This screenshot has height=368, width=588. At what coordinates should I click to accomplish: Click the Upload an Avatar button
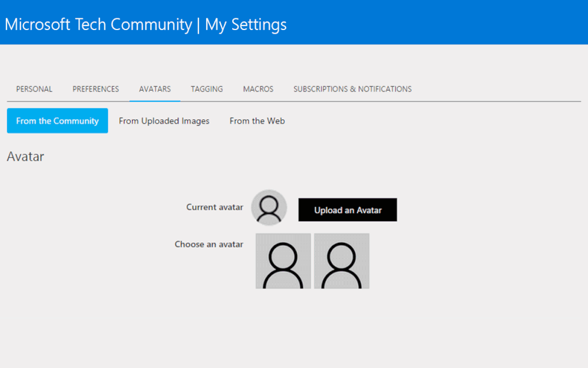pyautogui.click(x=348, y=210)
